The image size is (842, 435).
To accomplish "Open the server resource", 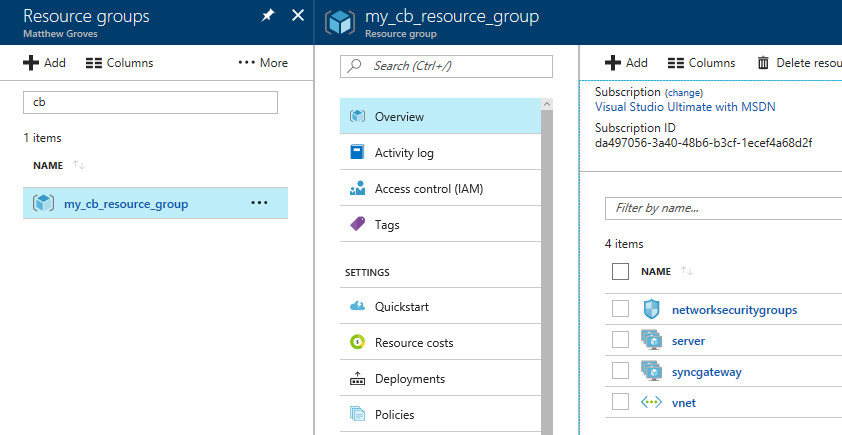I will tap(688, 341).
